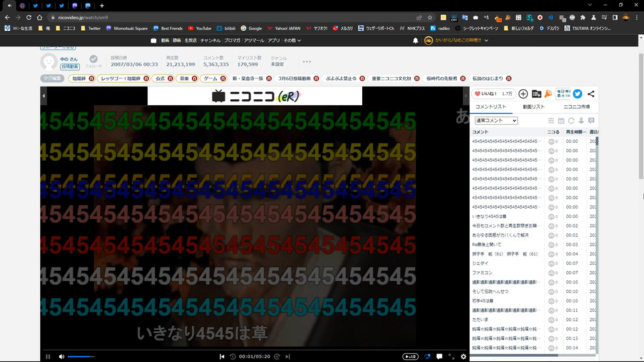This screenshot has width=644, height=362.
Task: Open comment list filter settings sliders icon
Action: (x=551, y=121)
